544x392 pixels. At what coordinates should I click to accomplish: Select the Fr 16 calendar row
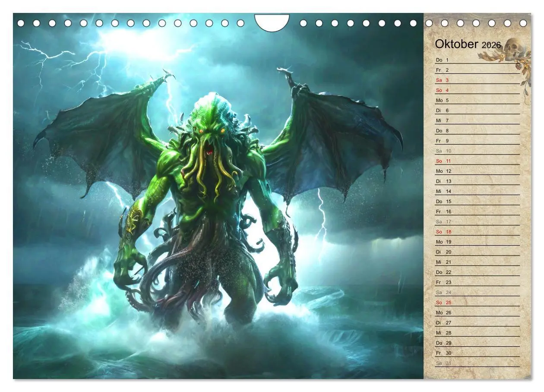[x=477, y=212]
